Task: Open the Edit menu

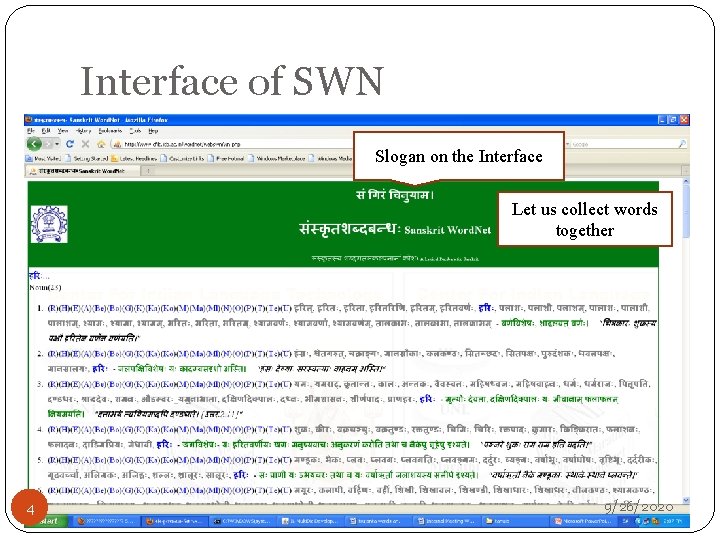Action: click(x=46, y=131)
